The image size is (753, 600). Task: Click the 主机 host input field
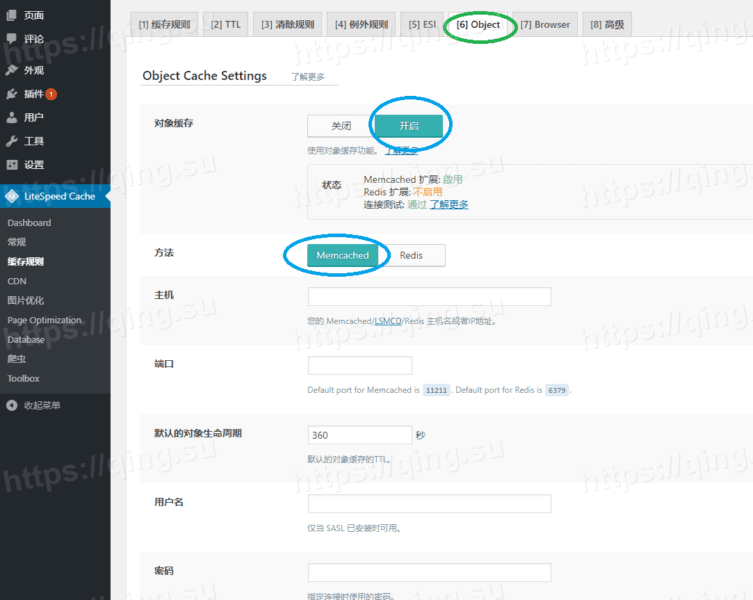coord(429,296)
